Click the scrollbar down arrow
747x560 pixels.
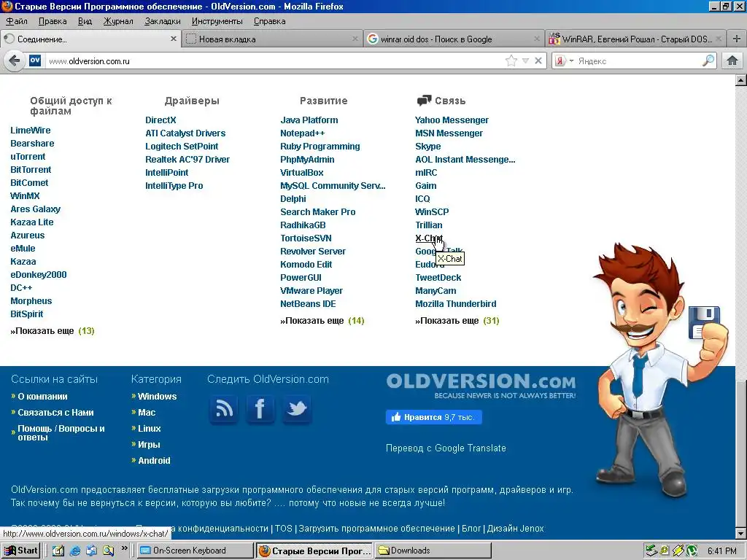[741, 533]
